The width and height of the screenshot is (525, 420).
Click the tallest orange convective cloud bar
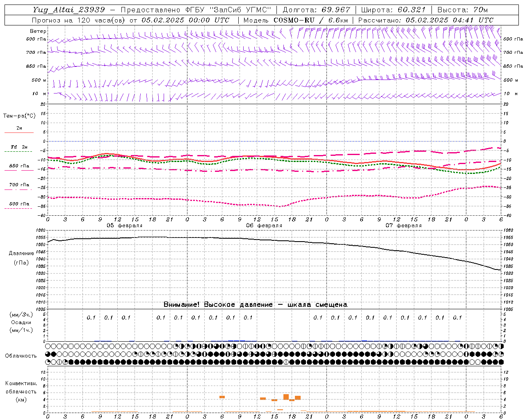click(286, 397)
